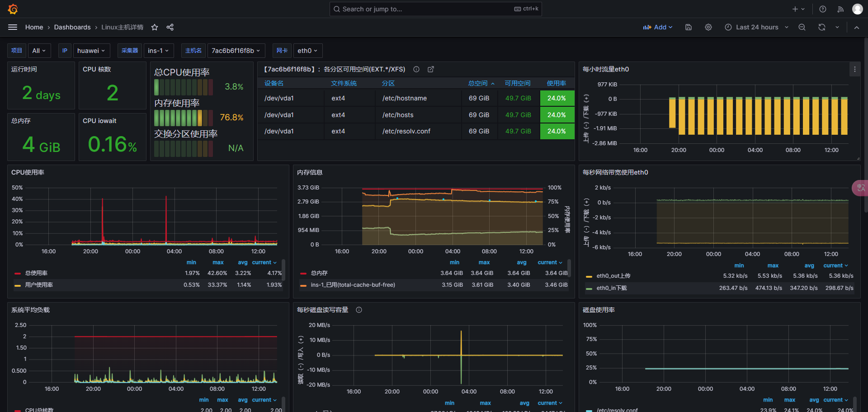Viewport: 868px width, 412px height.
Task: Open the user profile avatar
Action: (x=858, y=9)
